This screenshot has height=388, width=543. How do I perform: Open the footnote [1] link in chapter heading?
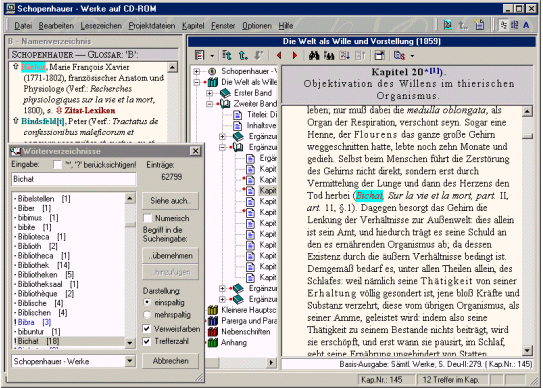(x=435, y=71)
